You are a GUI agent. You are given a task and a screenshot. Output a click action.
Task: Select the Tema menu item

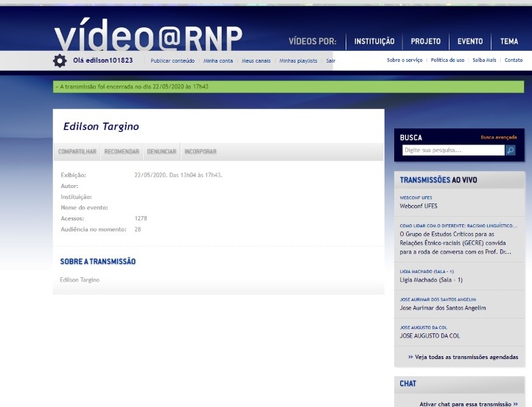point(509,41)
